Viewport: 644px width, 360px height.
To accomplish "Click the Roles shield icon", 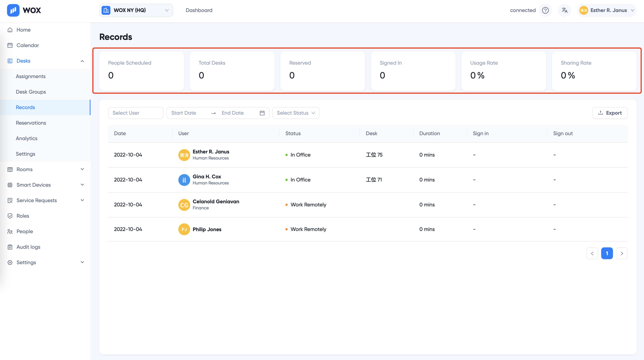I will point(10,216).
